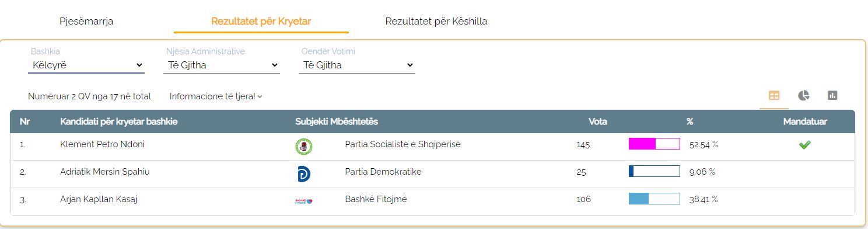The width and height of the screenshot is (868, 229).
Task: Click the Vota column header
Action: coord(597,122)
